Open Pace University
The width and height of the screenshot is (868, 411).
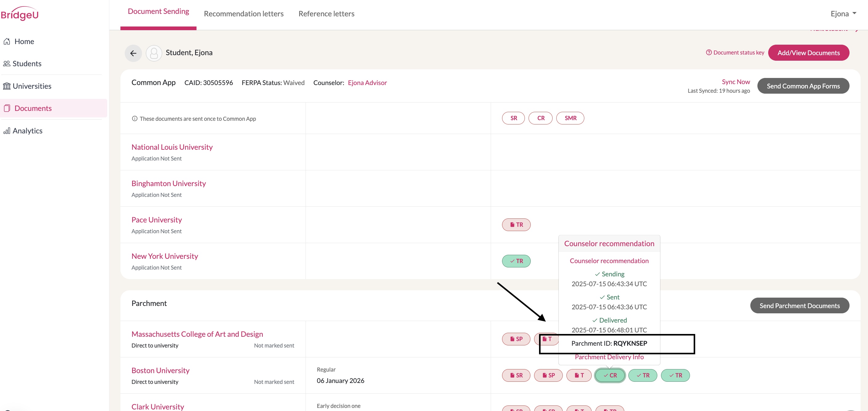156,220
